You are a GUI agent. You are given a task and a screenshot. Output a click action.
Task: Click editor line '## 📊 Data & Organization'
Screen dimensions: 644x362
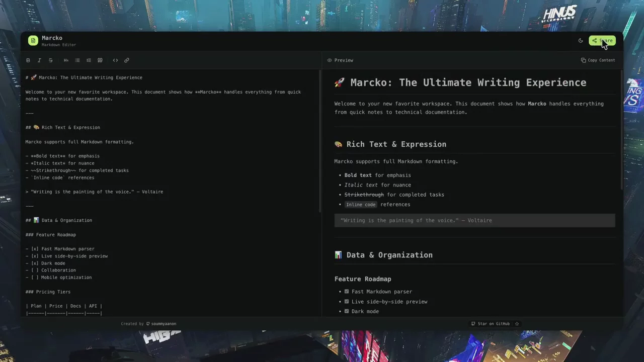(59, 220)
